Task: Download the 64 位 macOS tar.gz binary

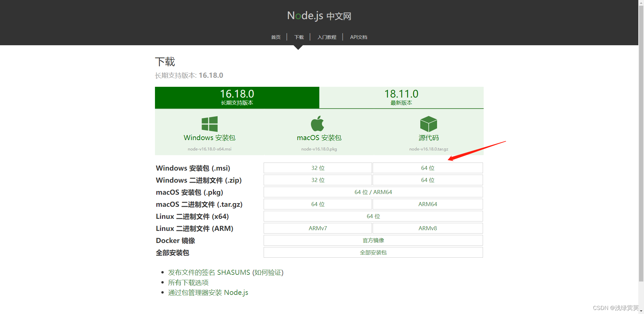Action: [318, 204]
